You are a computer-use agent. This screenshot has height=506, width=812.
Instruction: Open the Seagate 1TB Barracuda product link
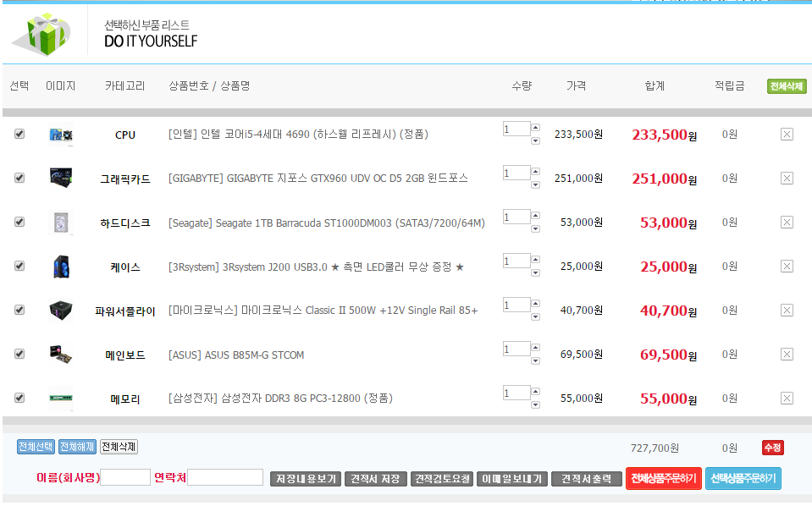point(327,223)
